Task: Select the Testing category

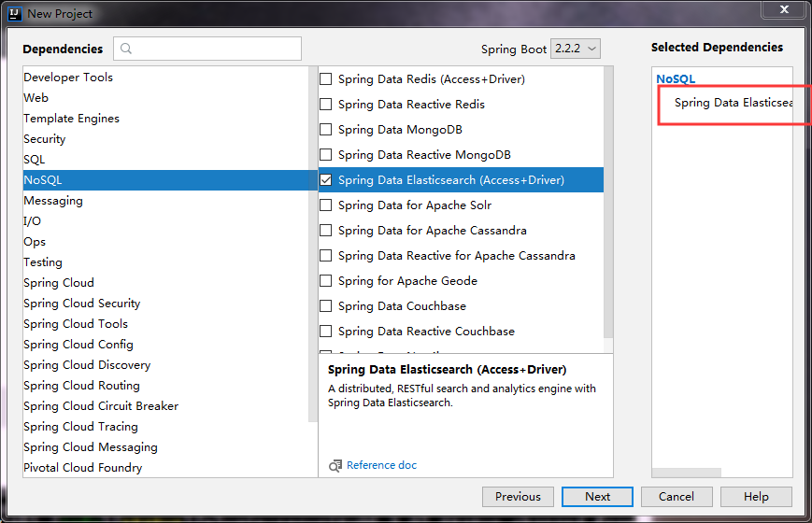Action: 165,262
